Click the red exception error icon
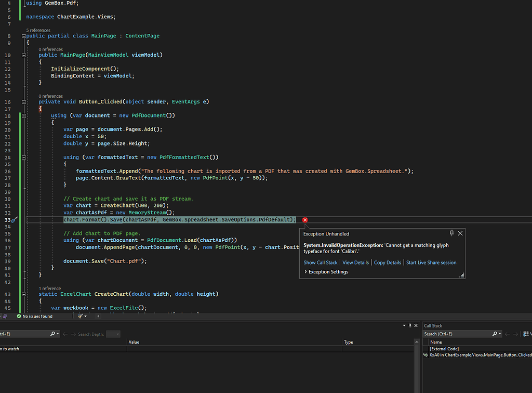The width and height of the screenshot is (532, 393). tap(305, 220)
